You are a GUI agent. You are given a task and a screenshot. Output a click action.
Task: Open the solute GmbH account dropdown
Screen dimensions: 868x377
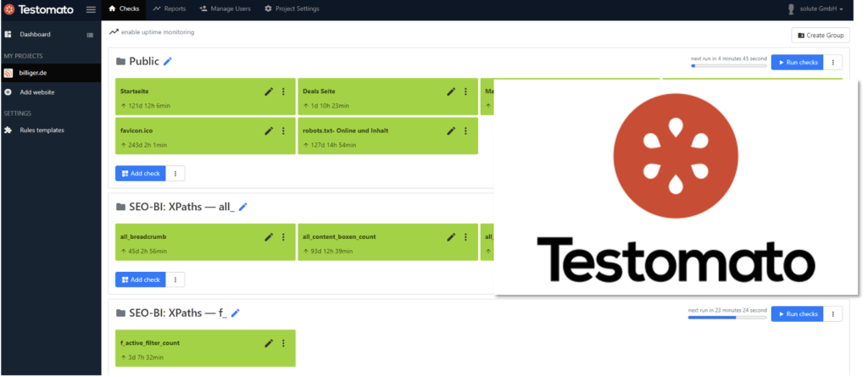click(815, 8)
